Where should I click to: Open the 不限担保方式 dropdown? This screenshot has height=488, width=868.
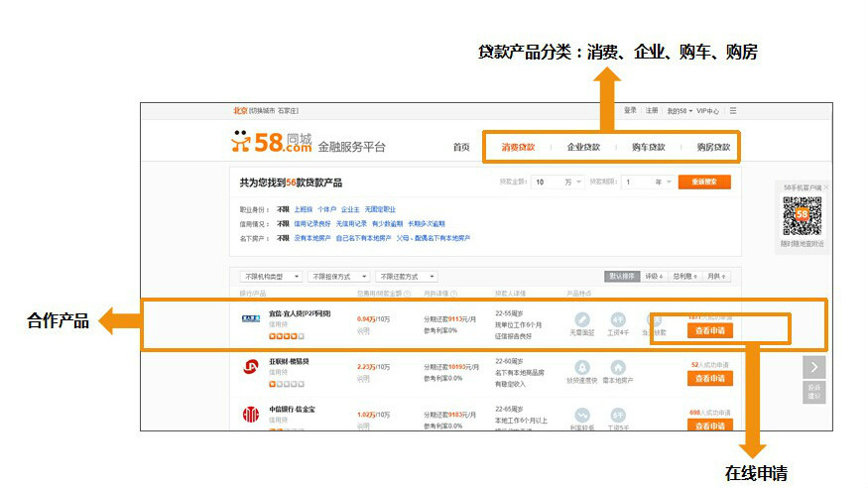point(338,276)
